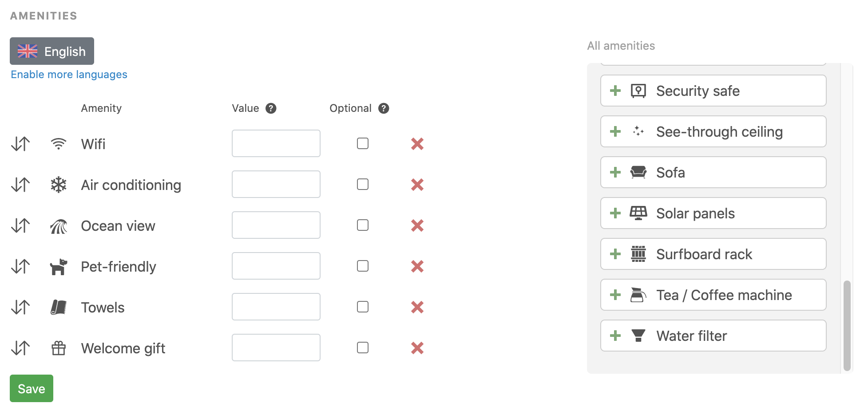Remove the Wifi amenity with red X
This screenshot has height=411, width=868.
[x=417, y=144]
